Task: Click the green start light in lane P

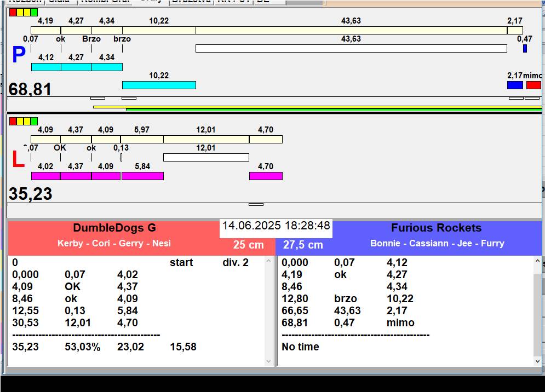Action: pyautogui.click(x=35, y=12)
